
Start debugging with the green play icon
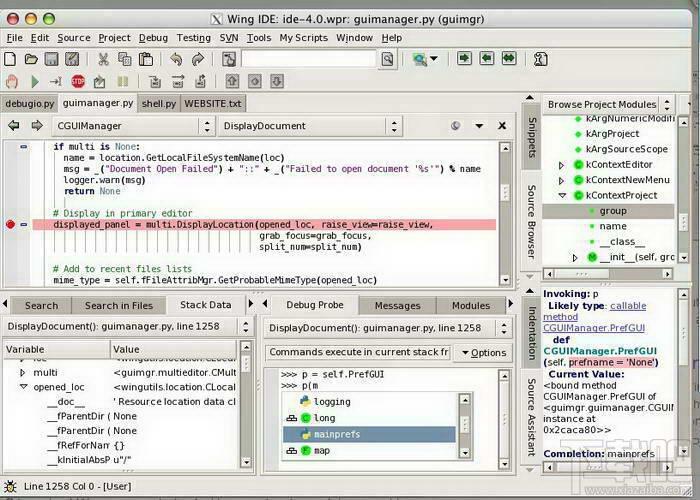click(x=35, y=81)
